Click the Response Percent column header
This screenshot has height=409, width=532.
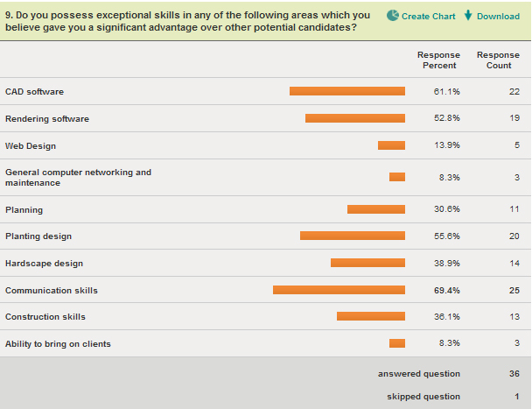(438, 60)
